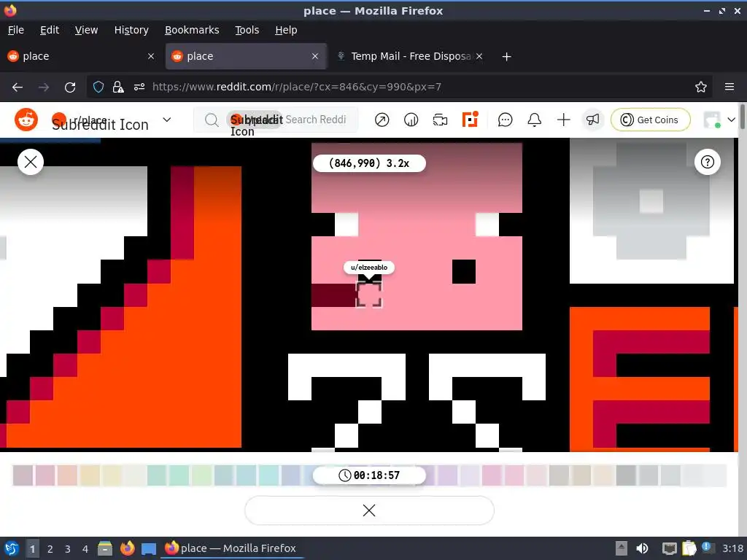Click the search magnifier icon in Reddit search
The width and height of the screenshot is (747, 560).
212,120
